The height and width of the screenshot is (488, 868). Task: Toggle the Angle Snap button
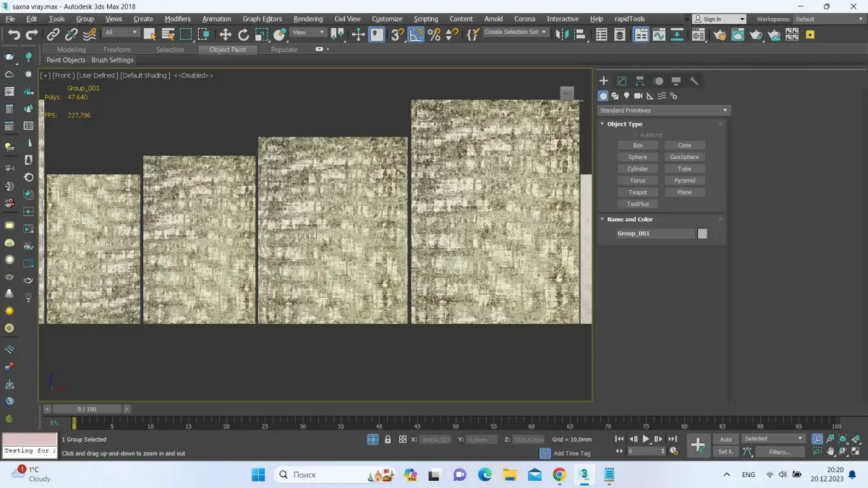(416, 34)
